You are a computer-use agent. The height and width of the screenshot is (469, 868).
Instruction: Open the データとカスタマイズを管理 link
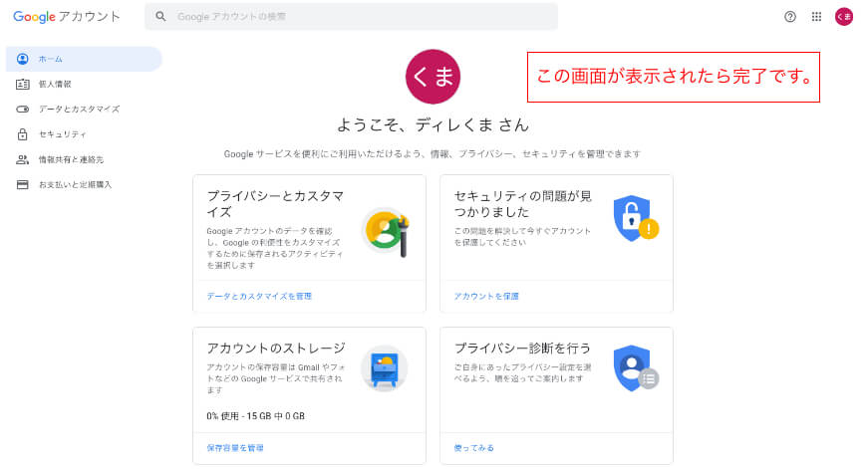pos(259,296)
